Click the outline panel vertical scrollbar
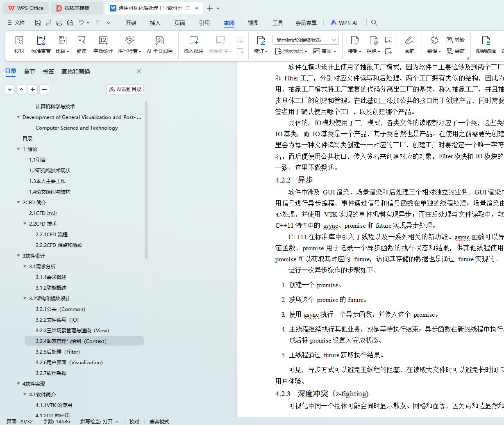Viewport: 504px width, 425px height. coord(146,181)
